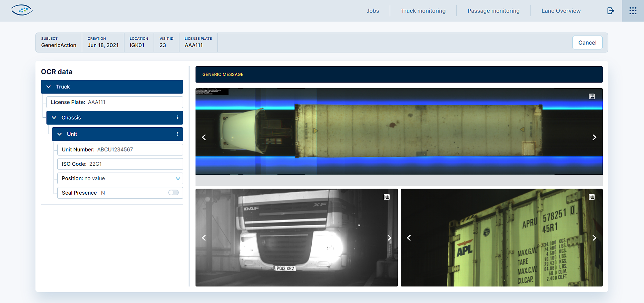
Task: Collapse the Unit section
Action: (x=59, y=134)
